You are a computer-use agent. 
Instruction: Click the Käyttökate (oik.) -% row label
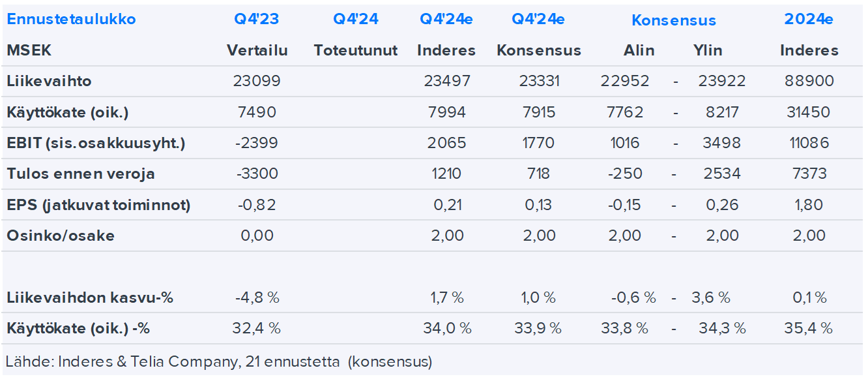(x=78, y=329)
